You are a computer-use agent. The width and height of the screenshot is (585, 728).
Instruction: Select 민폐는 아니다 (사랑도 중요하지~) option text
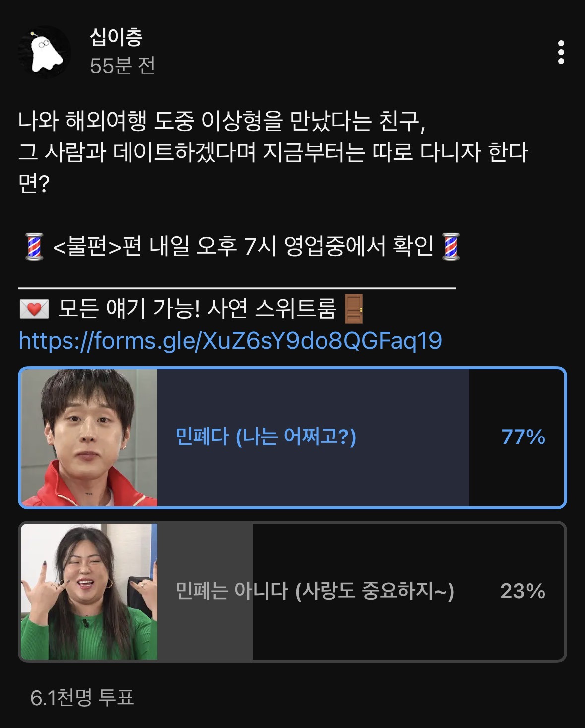tap(315, 591)
